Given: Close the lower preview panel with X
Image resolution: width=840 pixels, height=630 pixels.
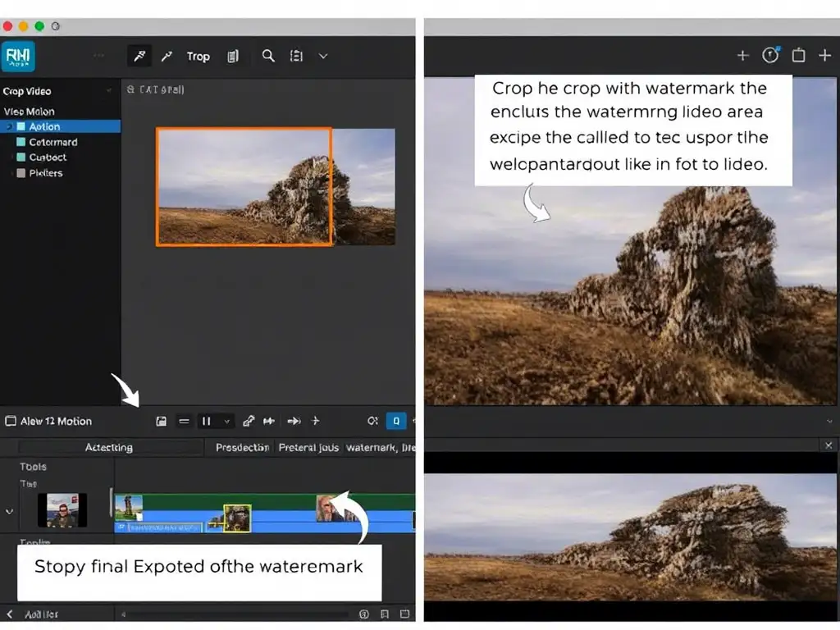Looking at the screenshot, I should pos(829,445).
